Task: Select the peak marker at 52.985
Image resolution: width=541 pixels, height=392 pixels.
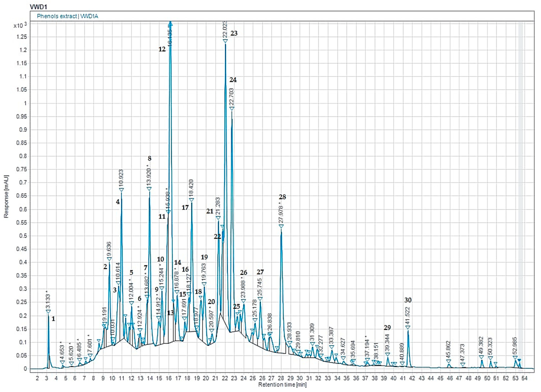Action: click(515, 358)
